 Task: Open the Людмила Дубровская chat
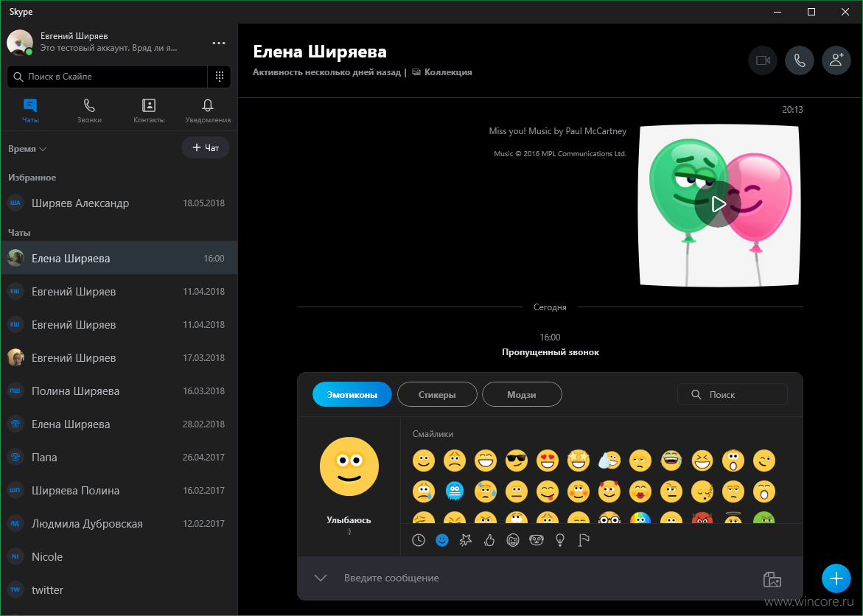(119, 523)
